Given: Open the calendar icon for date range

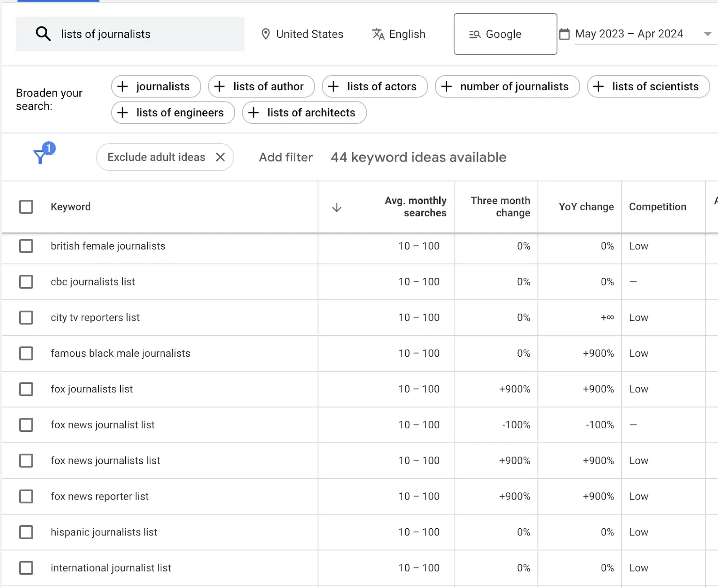Looking at the screenshot, I should tap(565, 34).
